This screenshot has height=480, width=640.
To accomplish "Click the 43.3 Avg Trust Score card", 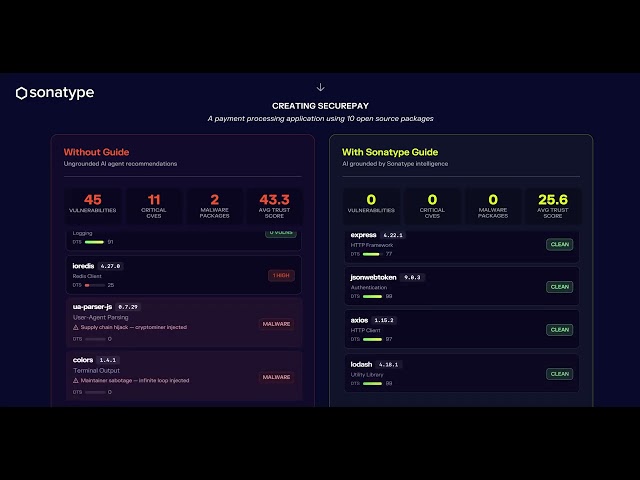I will pos(274,206).
